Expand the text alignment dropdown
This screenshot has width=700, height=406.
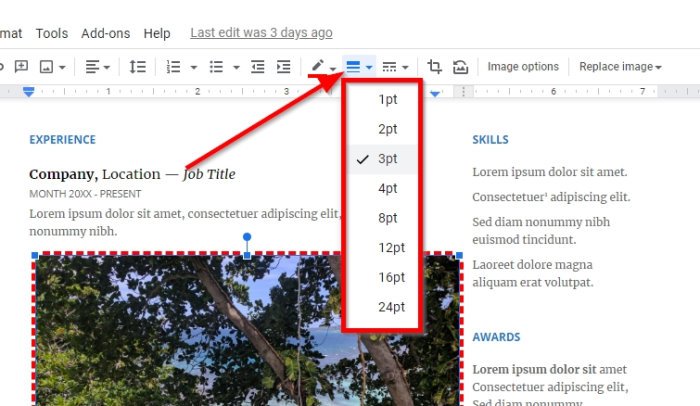tap(97, 67)
